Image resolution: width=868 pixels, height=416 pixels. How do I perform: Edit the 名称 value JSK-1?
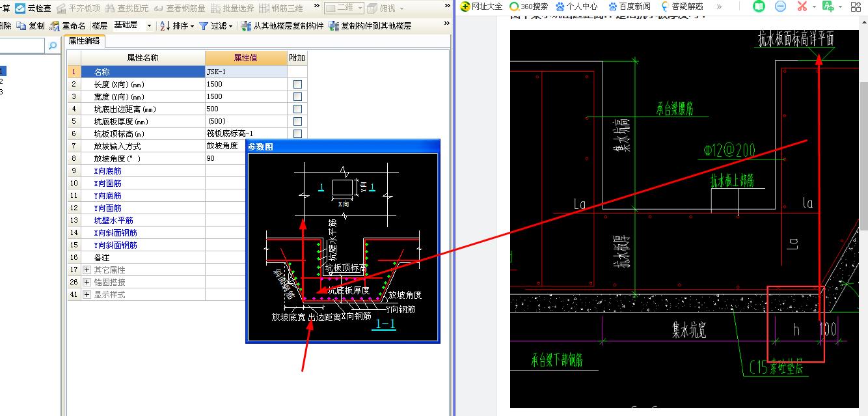pos(246,72)
